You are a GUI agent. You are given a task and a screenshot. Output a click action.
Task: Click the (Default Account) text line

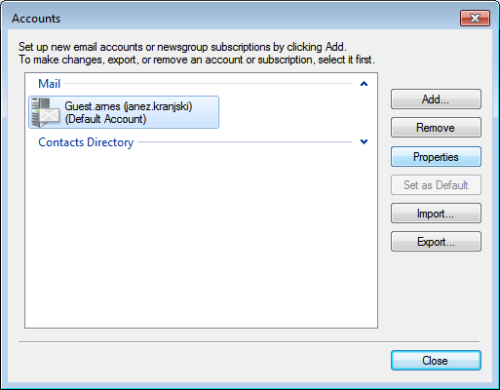point(105,119)
